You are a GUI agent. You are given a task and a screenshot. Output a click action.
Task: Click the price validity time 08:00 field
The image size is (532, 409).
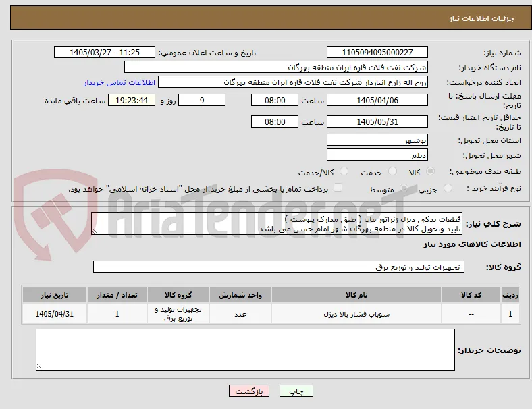pos(275,121)
